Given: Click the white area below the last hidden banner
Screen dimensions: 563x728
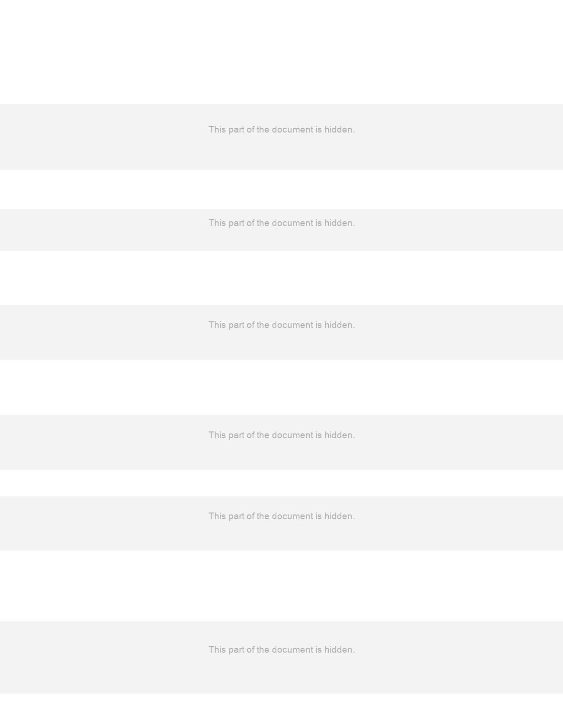Looking at the screenshot, I should click(281, 711).
